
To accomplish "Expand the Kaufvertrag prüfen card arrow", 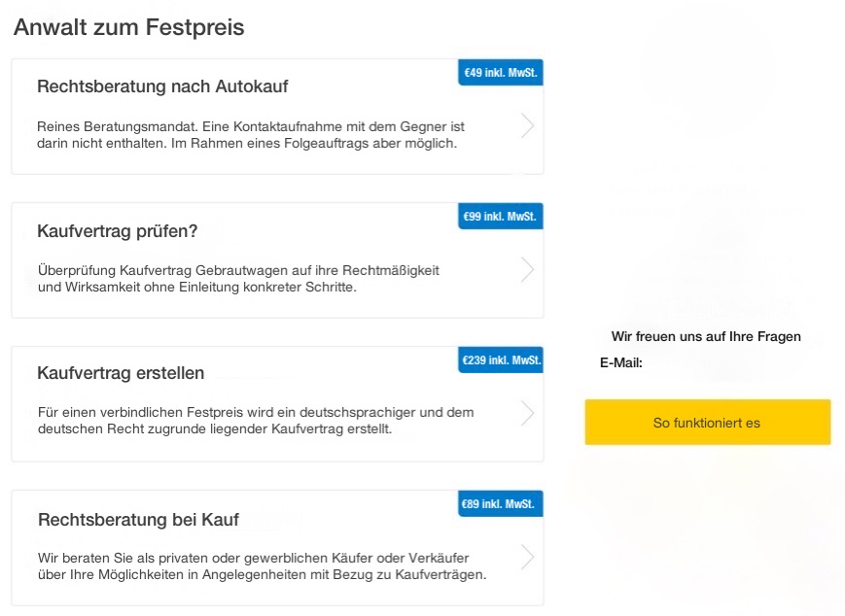I will pos(527,270).
